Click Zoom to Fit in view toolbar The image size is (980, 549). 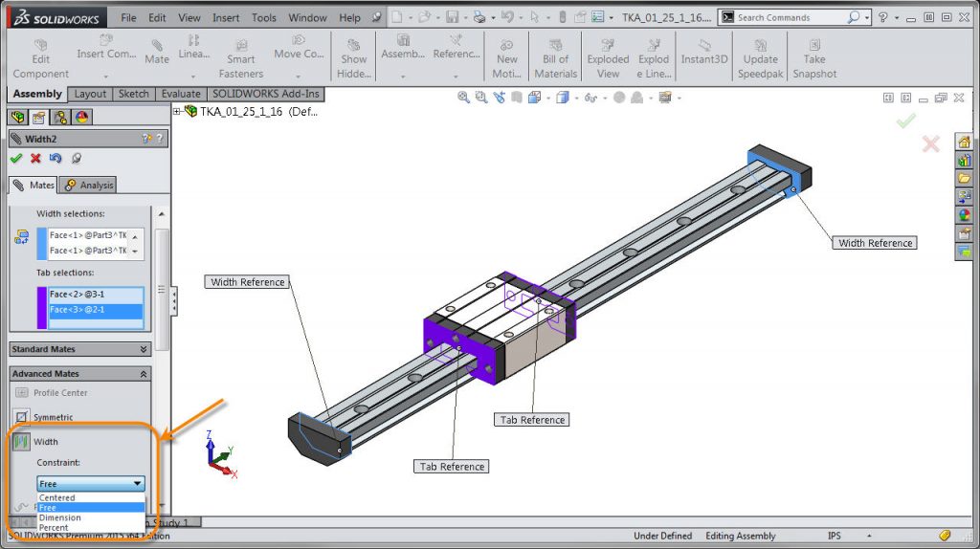coord(463,98)
